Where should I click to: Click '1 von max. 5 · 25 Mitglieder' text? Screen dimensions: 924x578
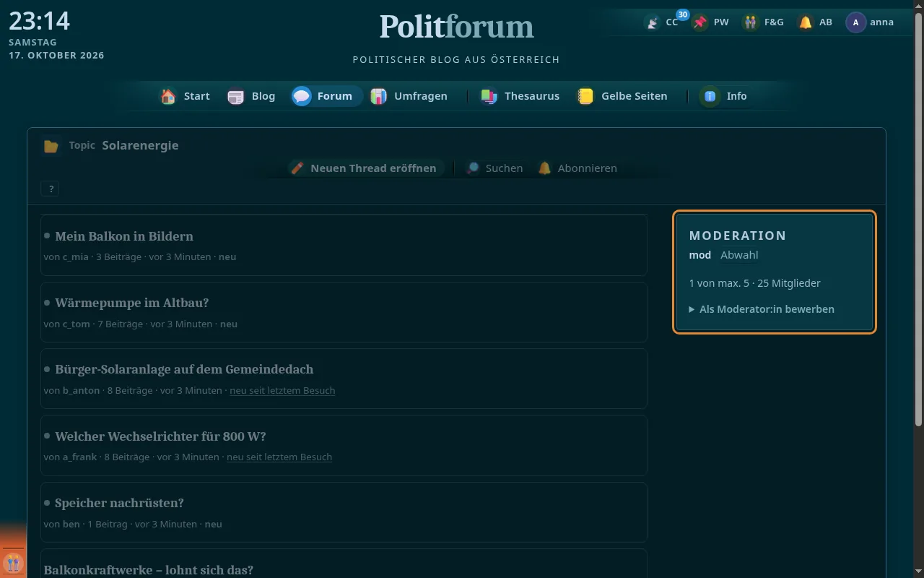[755, 283]
